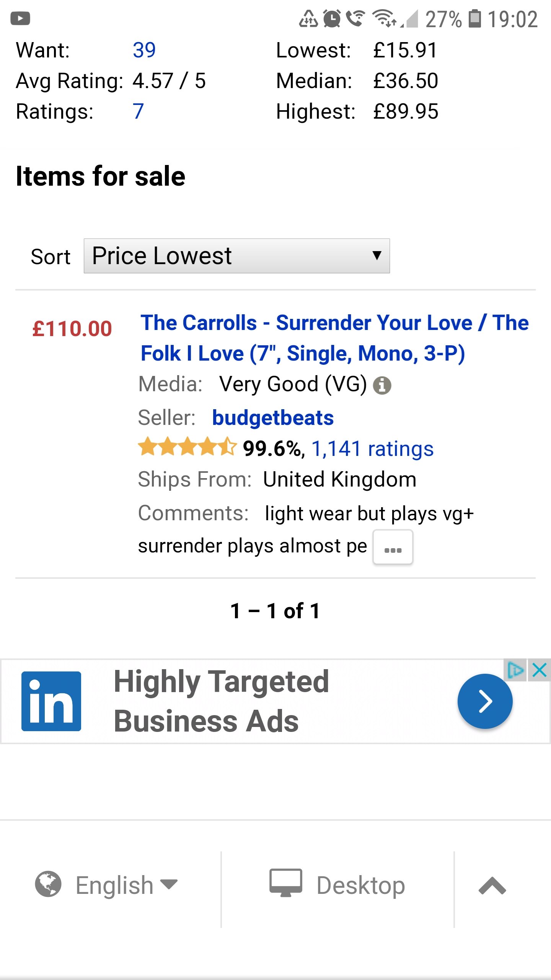Tap the scroll-to-top chevron icon
This screenshot has width=551, height=980.
[492, 885]
